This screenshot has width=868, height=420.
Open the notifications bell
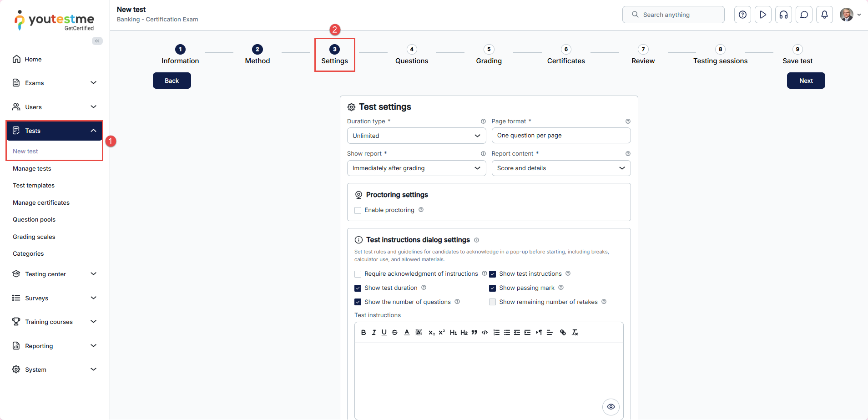(824, 15)
